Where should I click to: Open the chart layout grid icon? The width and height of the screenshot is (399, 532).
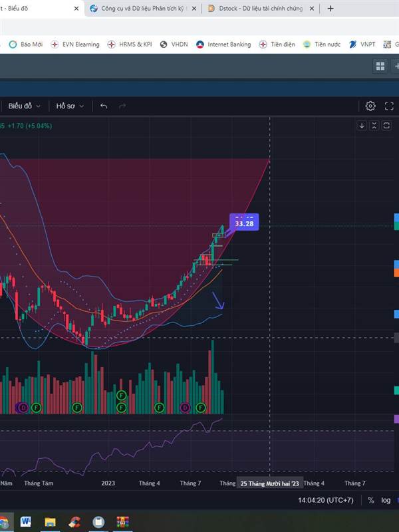pyautogui.click(x=380, y=66)
